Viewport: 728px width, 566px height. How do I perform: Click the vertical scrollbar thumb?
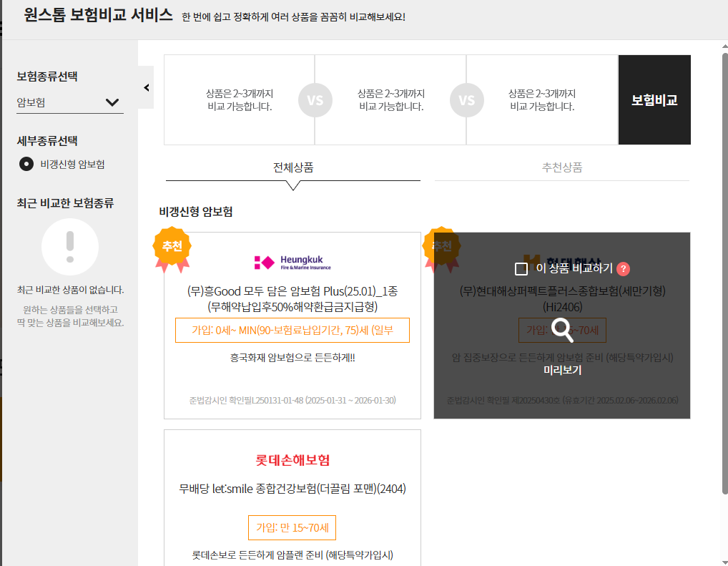coord(724,273)
